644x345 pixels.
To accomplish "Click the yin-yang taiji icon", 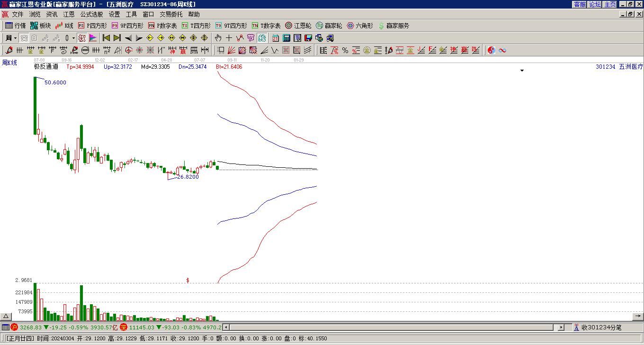I will point(492,50).
